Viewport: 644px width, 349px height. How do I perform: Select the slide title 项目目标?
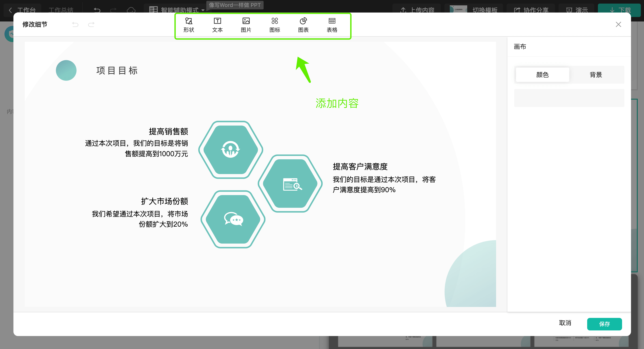[117, 70]
